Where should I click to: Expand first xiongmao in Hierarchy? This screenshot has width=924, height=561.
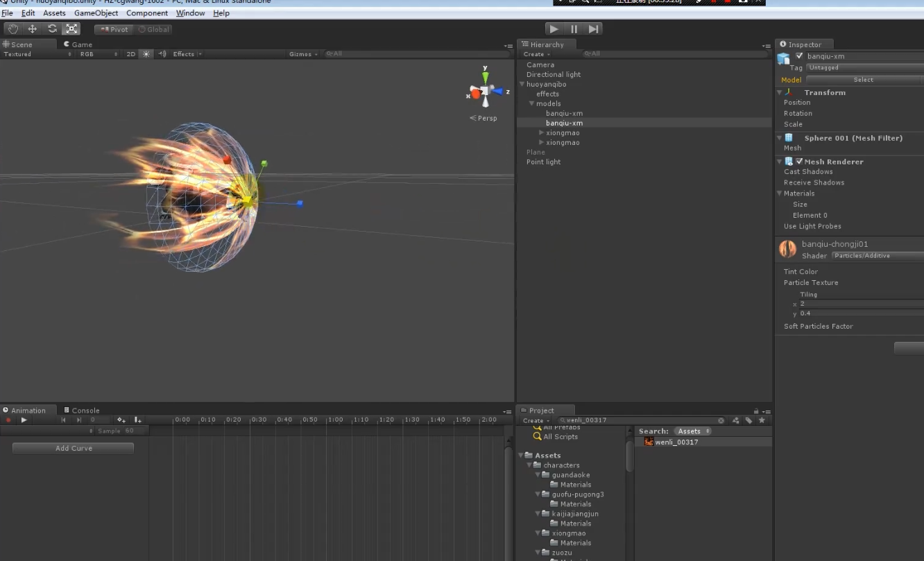pos(541,133)
